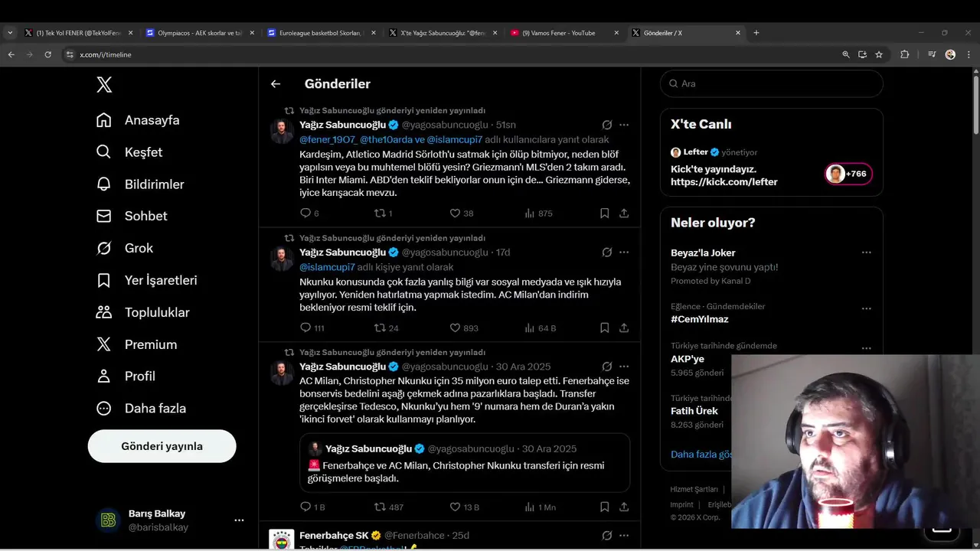
Task: Open Hizmet Şartları footer link
Action: click(x=694, y=490)
